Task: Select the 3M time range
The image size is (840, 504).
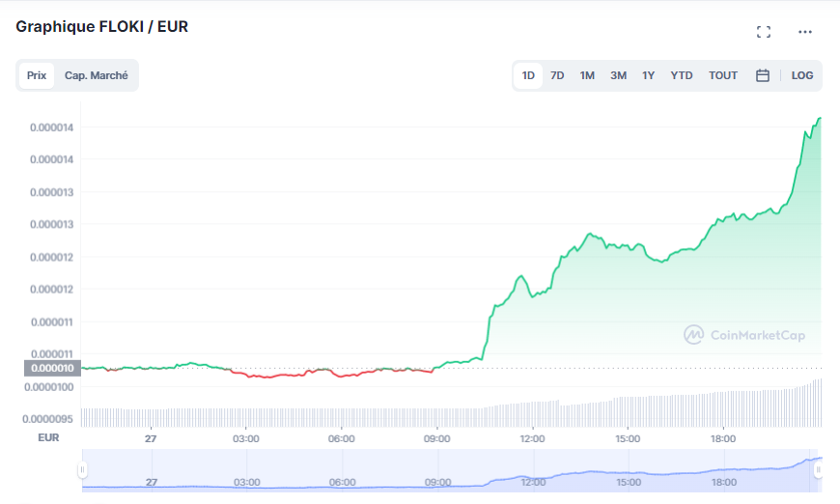Action: click(618, 75)
